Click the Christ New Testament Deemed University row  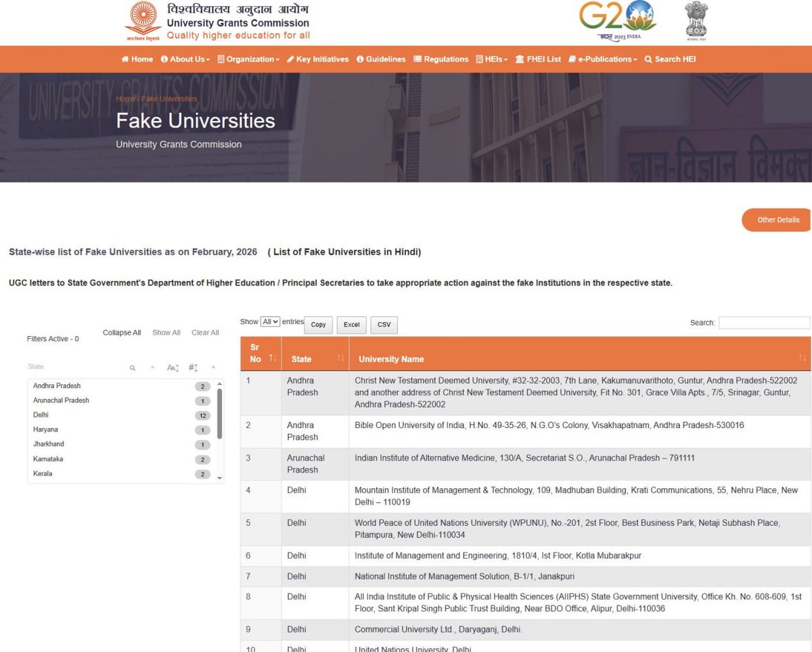[525, 393]
